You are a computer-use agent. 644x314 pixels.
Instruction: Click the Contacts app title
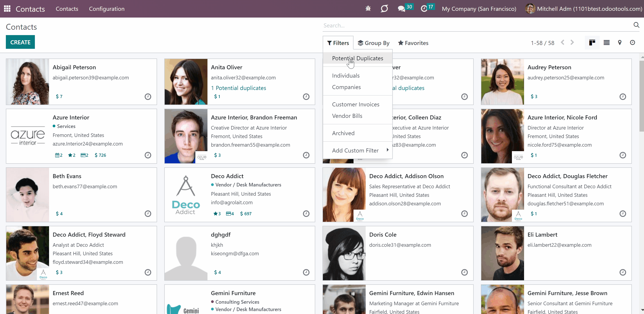(30, 9)
